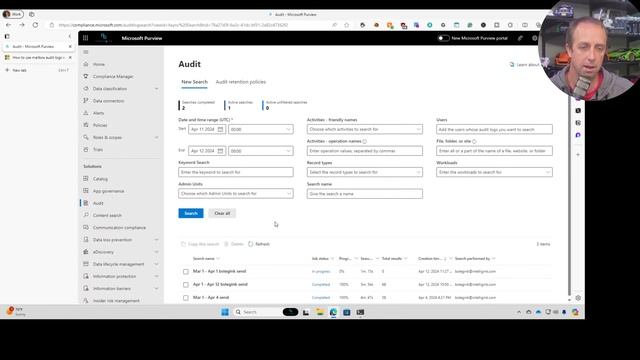Bookmark page with the star icon
Image resolution: width=640 pixels, height=360 pixels.
coord(347,25)
